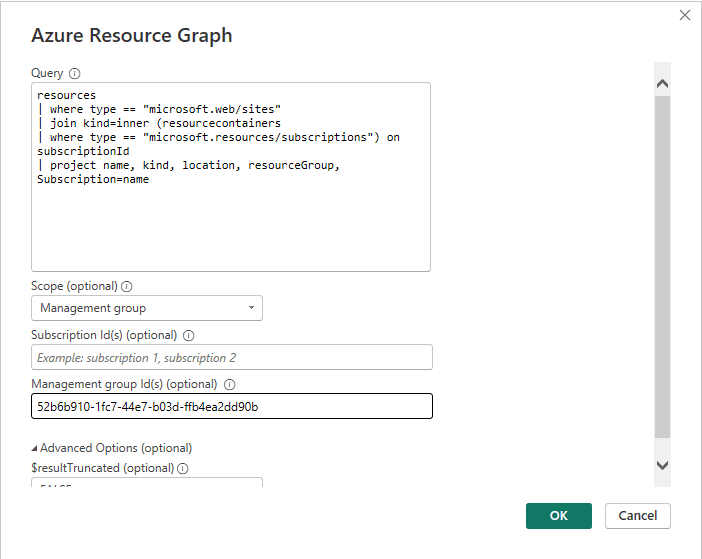Click the $resultTruncated info icon

coord(183,468)
